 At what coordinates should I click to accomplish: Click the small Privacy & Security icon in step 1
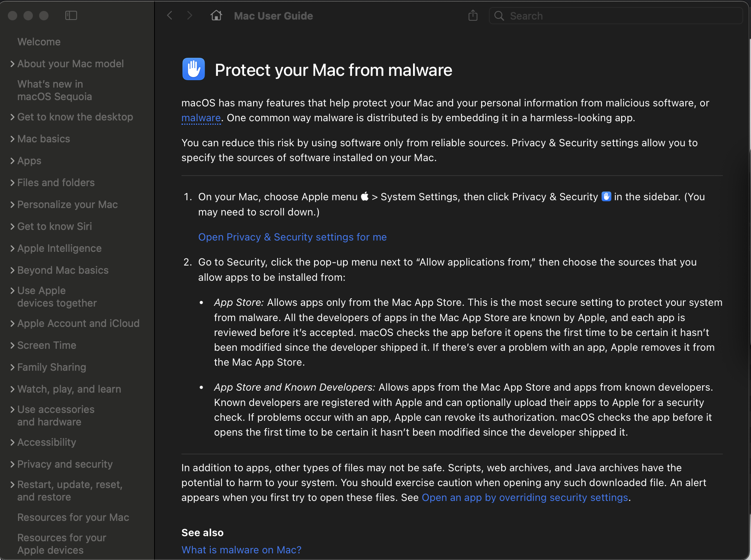(x=606, y=196)
